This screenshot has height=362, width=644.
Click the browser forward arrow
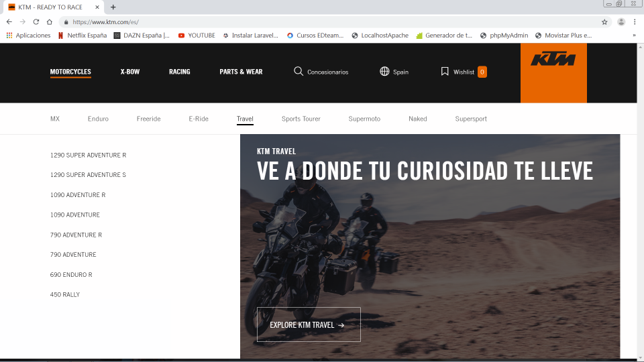click(x=23, y=21)
